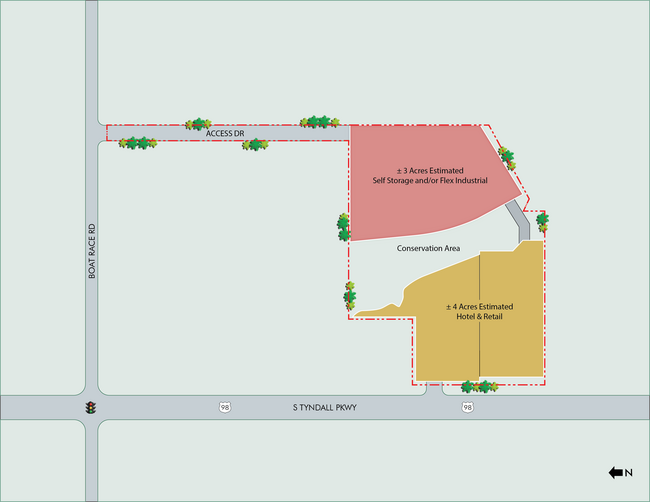650x502 pixels.
Task: Click the left Route 98 highway shield
Action: (x=223, y=408)
